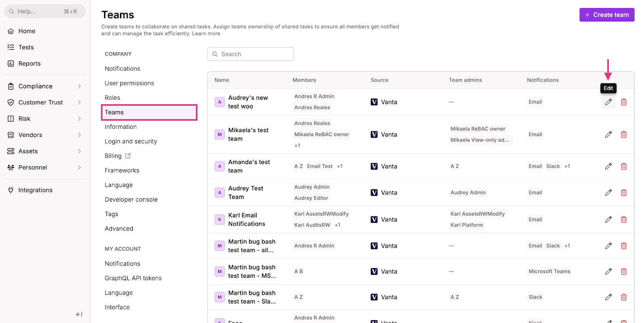The image size is (644, 323).
Task: Delete the Audrey Test Team row
Action: (623, 193)
